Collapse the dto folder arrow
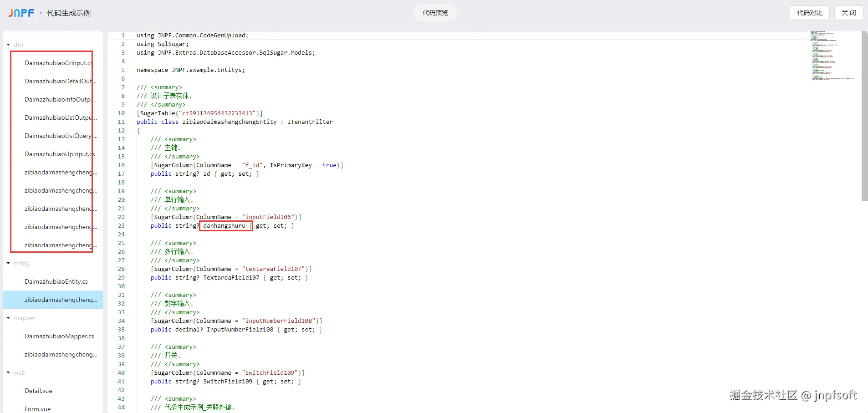Screen dimensions: 868x413 [x=8, y=45]
